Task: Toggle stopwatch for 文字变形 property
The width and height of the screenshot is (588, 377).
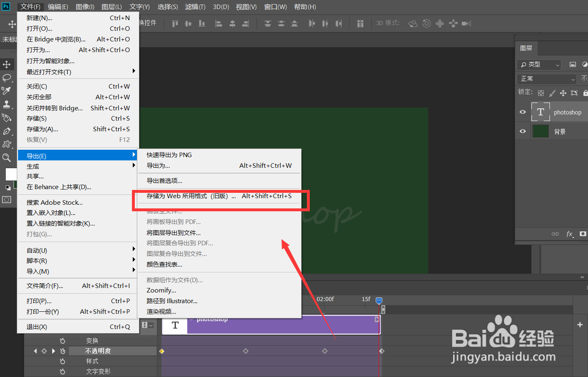Action: [62, 372]
